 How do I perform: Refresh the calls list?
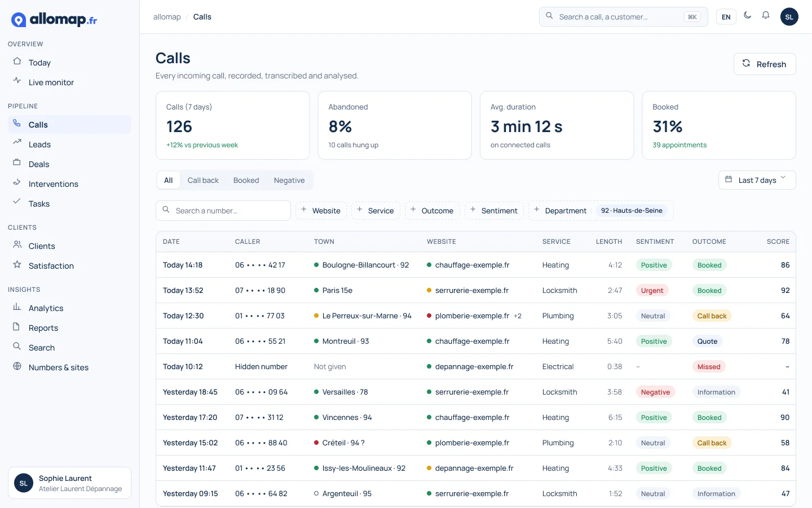tap(765, 64)
